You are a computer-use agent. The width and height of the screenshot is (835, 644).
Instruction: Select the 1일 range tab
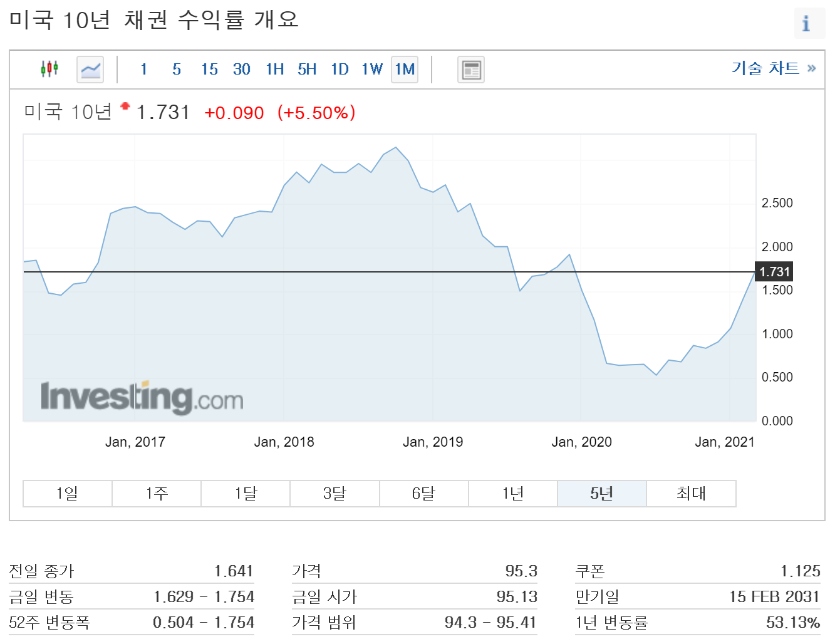[68, 494]
